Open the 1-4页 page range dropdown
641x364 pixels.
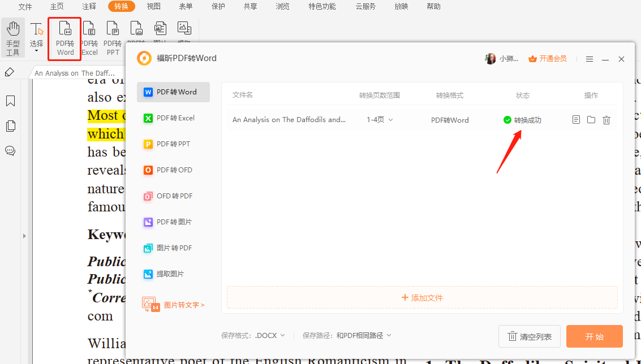point(380,120)
